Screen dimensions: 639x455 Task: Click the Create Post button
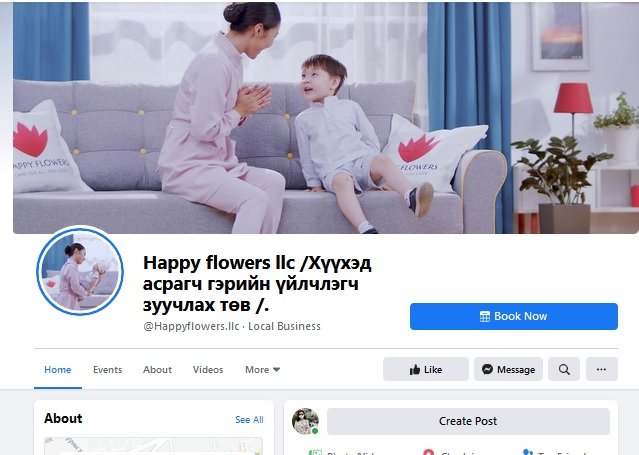tap(468, 421)
